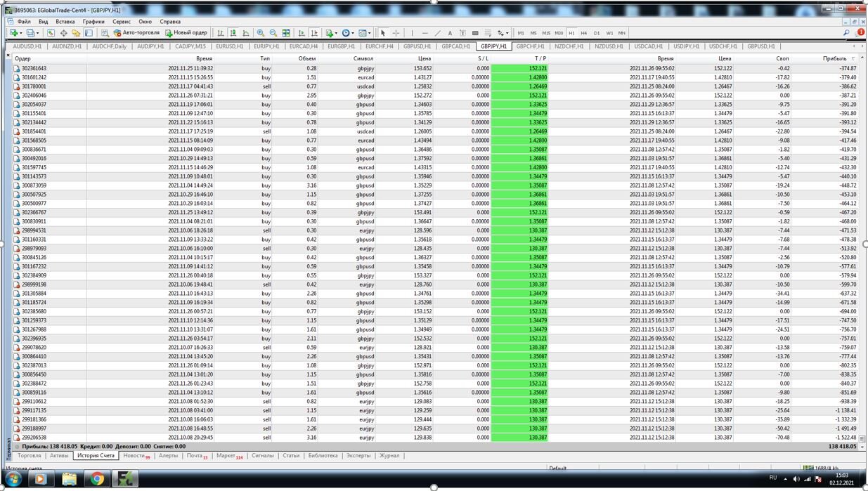Open the Эксперты terminal tab
Screen dimensions: 868x491
coord(358,456)
